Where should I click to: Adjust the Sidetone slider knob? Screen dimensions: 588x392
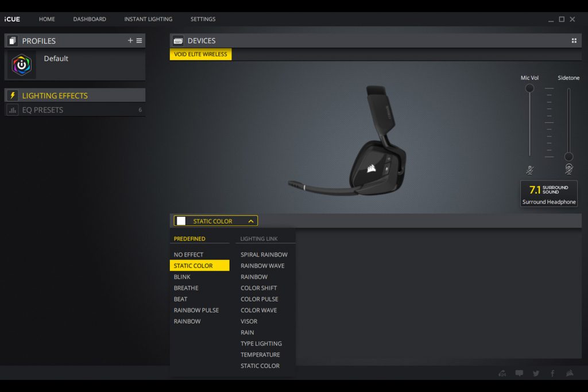(569, 157)
